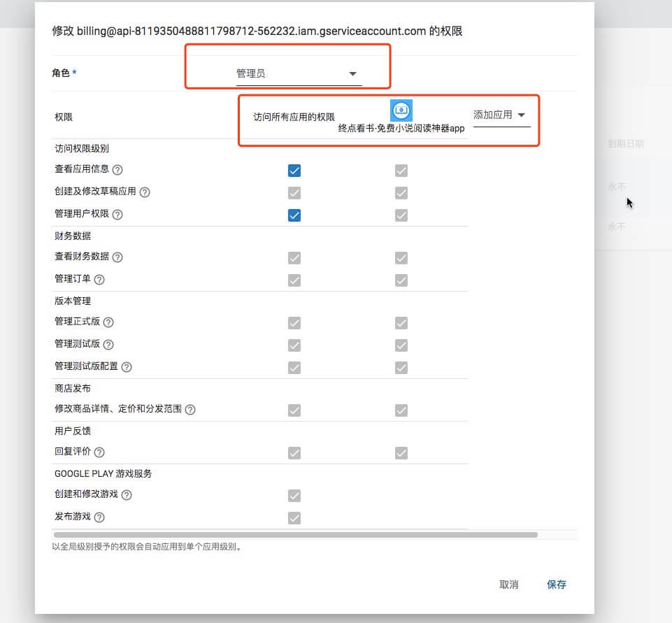Toggle 修改商品详情 checkbox for all apps
Screen dimensions: 672x623
coord(294,410)
